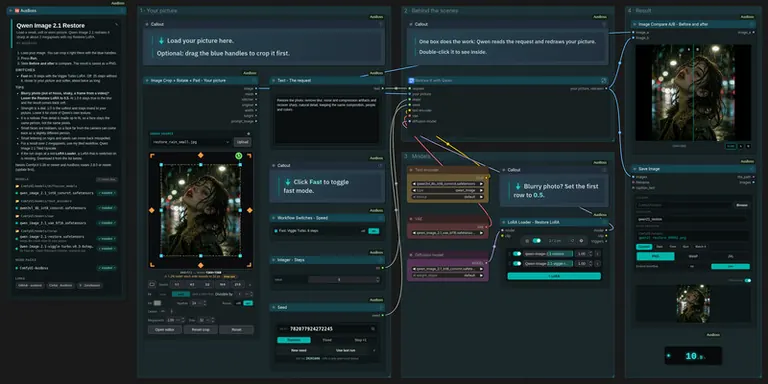
Task: Click the edit icon of the Qwen Image 2.1 Restore note
Action: [117, 24]
